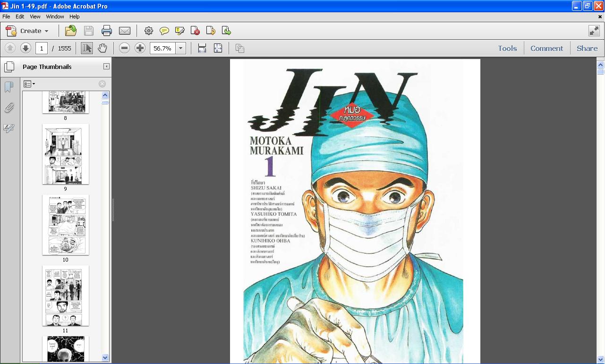
Task: Click the zoom percentage field
Action: (162, 48)
